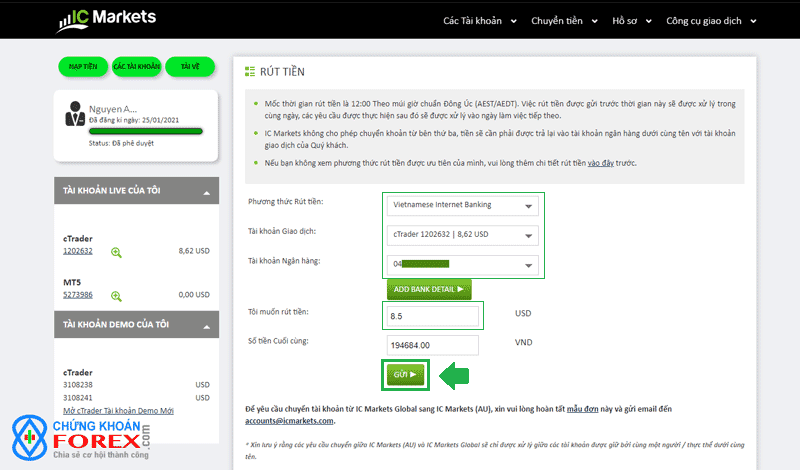Click the green NẠP TIỀN button
Screen dimensions: 800x470
(83, 66)
